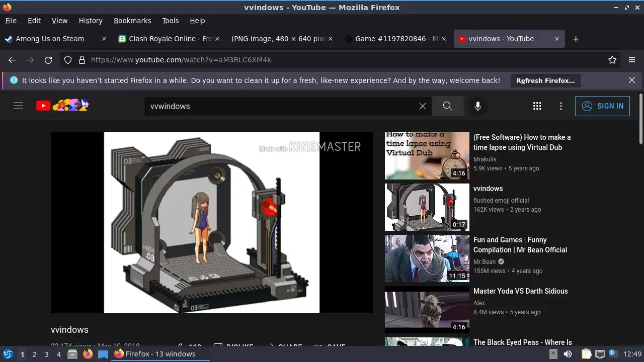This screenshot has height=362, width=644.
Task: Click the page vertical scrollbar
Action: click(640, 118)
